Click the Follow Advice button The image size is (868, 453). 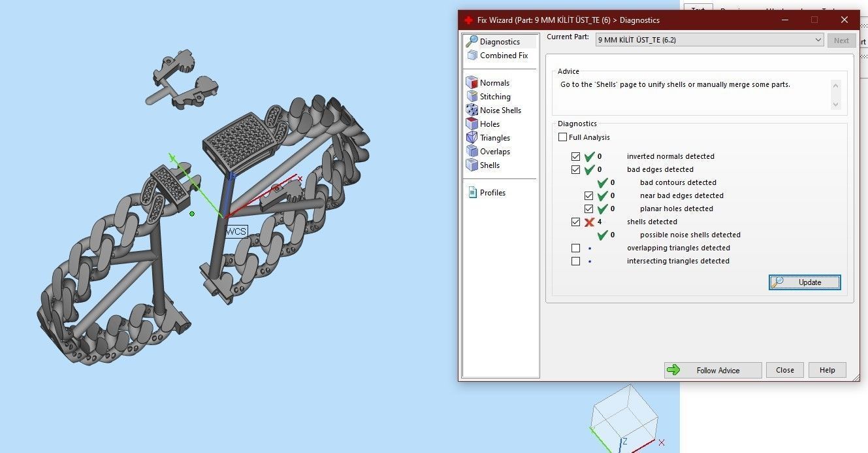[x=713, y=370]
